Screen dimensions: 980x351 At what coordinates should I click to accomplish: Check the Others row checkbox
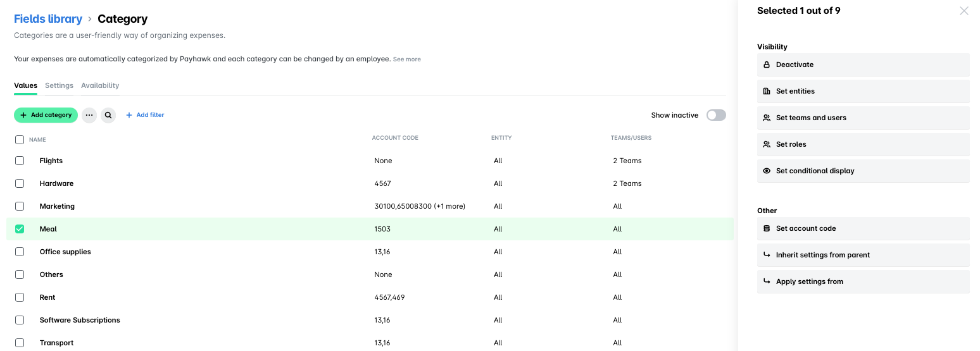point(20,274)
